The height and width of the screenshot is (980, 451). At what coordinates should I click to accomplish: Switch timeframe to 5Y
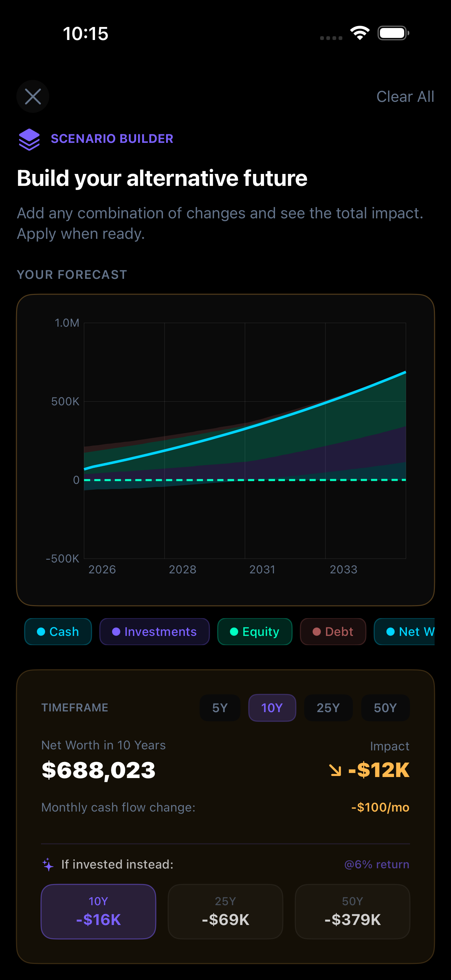[x=220, y=708]
